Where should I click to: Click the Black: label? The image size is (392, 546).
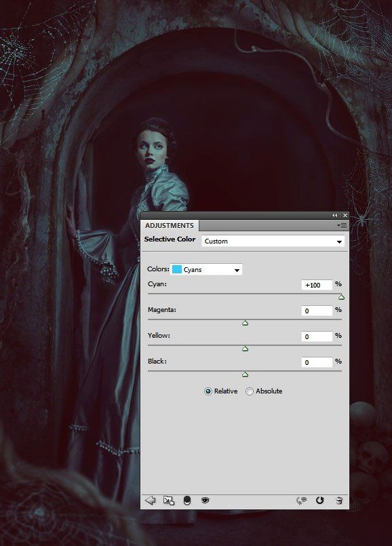pos(157,361)
